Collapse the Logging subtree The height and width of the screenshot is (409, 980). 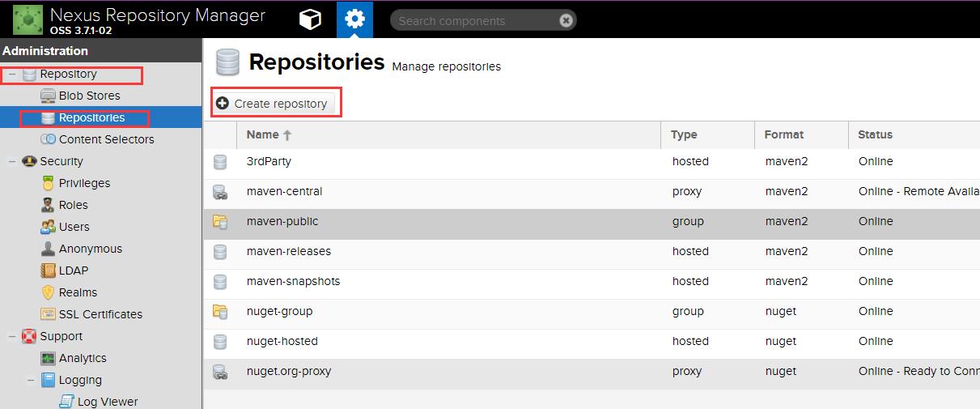click(x=31, y=380)
